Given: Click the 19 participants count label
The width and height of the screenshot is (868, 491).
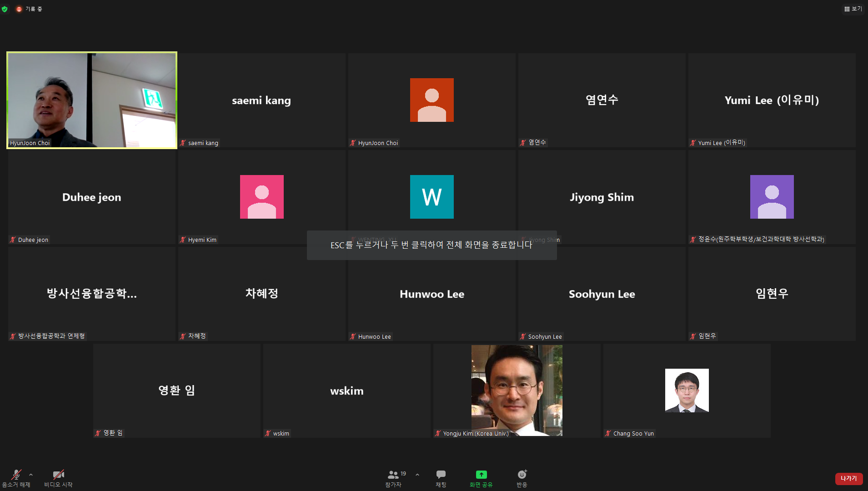Looking at the screenshot, I should (403, 474).
